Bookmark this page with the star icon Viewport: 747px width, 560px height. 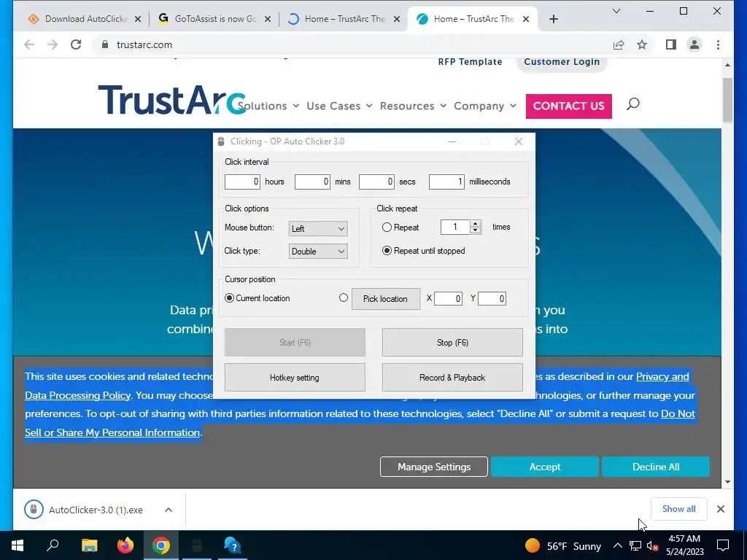pos(642,44)
